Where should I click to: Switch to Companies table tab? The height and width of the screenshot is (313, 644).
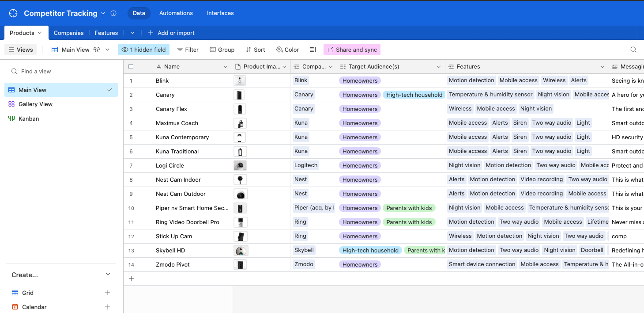click(x=68, y=33)
